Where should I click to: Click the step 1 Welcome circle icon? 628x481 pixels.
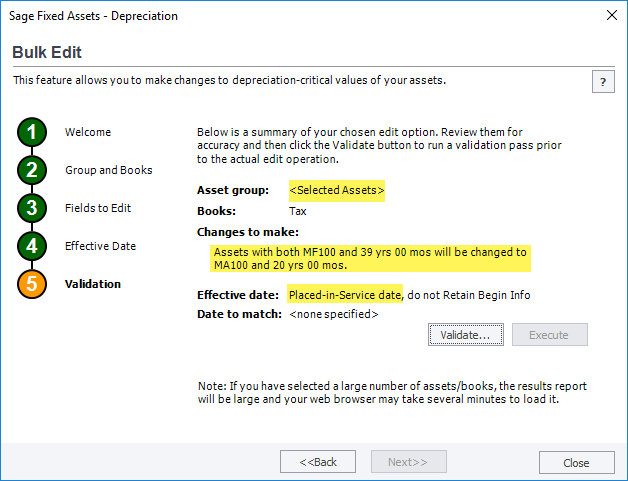coord(32,132)
